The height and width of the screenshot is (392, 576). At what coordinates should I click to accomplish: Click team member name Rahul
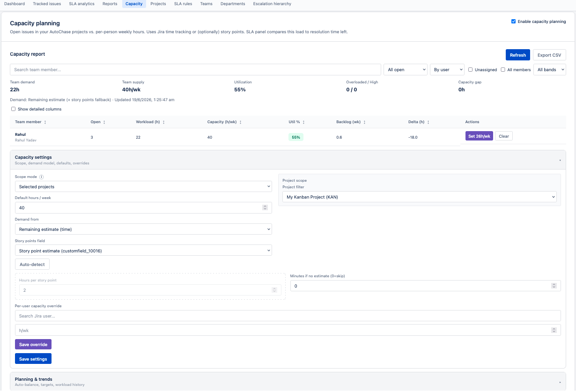pyautogui.click(x=20, y=134)
